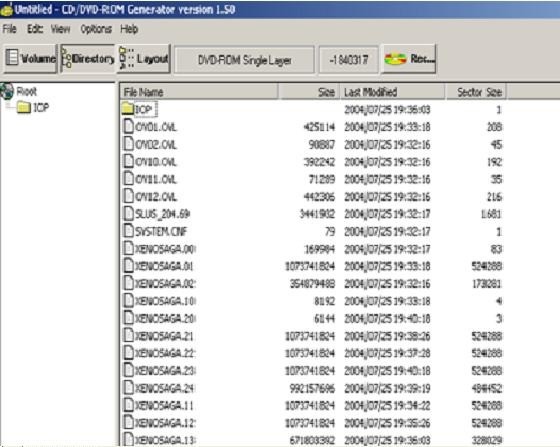Select the OV01.OVL file icon
Screen dimensions: 560x447
click(x=128, y=126)
